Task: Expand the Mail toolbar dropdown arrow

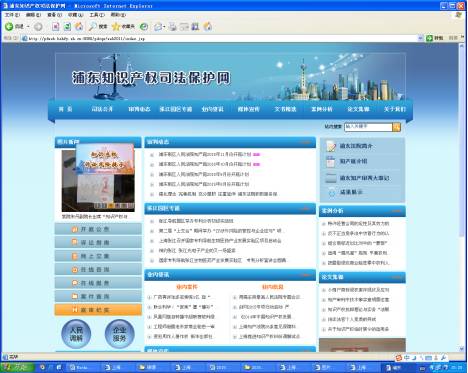Action: pos(164,27)
